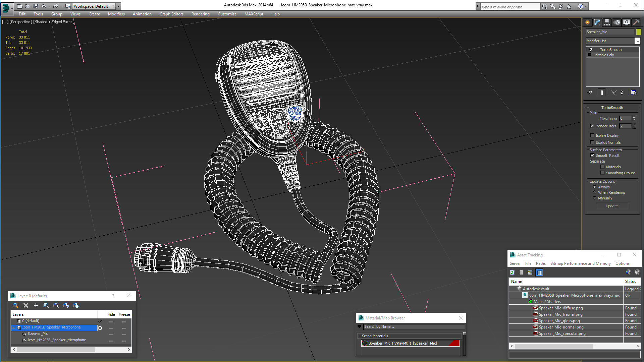
Task: Click Redo arrow in quick access toolbar
Action: 56,6
